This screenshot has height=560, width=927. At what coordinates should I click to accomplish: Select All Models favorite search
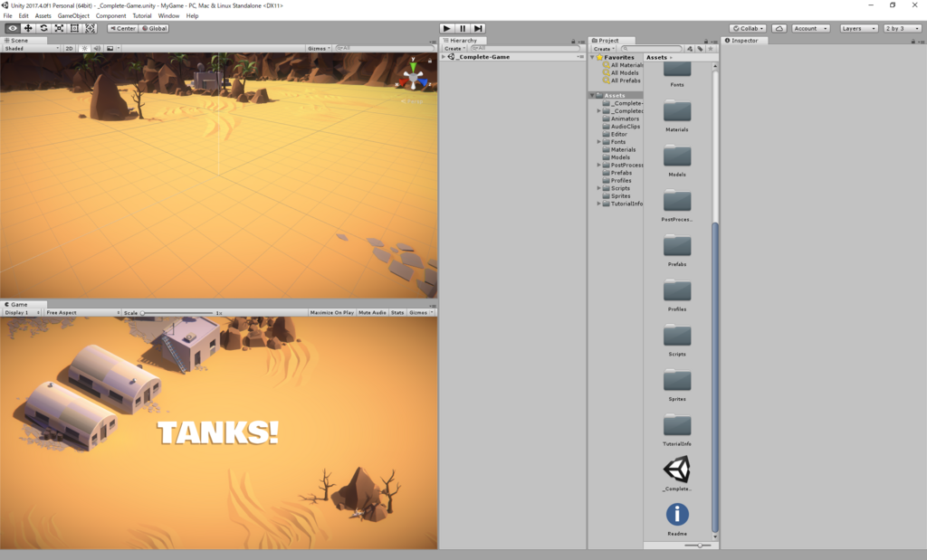click(x=621, y=72)
